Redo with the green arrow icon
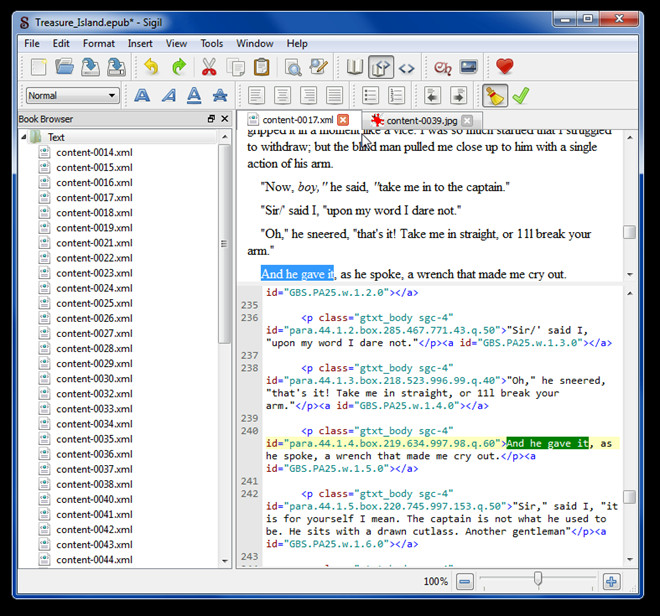 pyautogui.click(x=179, y=67)
